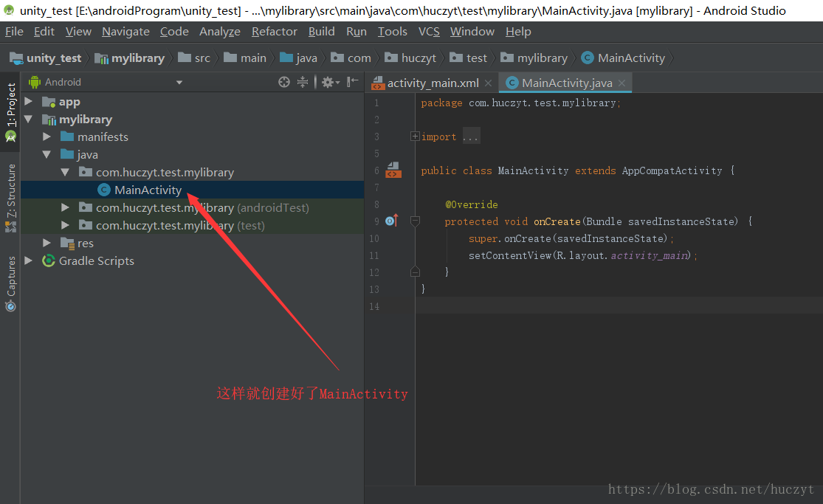Open the Project panel settings gear
The height and width of the screenshot is (504, 823).
(330, 82)
